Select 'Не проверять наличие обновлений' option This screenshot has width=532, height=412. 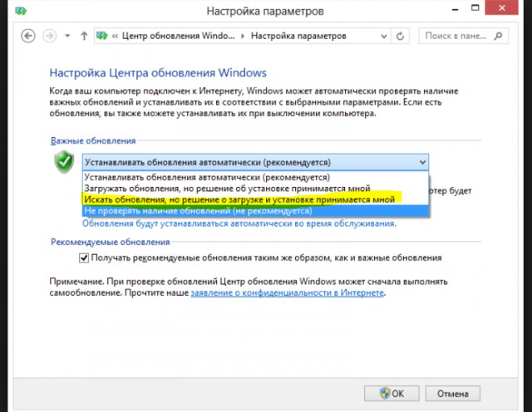255,211
